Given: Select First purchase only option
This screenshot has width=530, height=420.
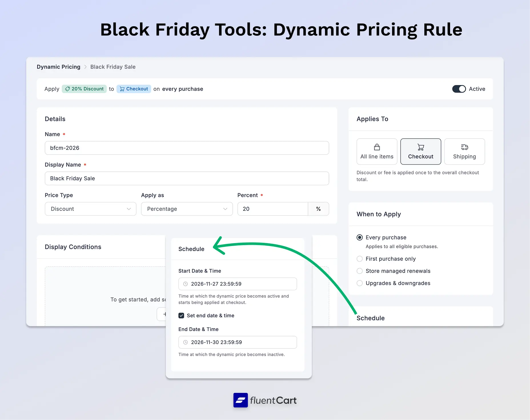Looking at the screenshot, I should click(360, 259).
